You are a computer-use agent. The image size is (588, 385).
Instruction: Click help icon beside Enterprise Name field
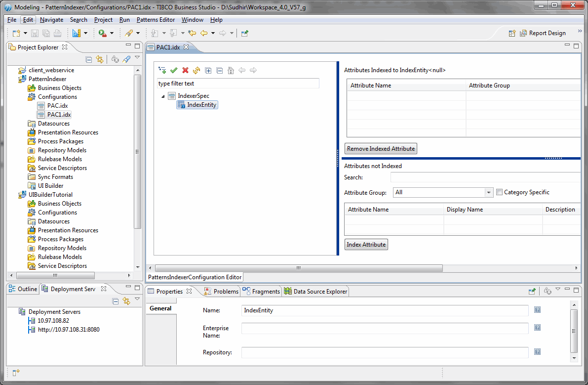tap(537, 328)
